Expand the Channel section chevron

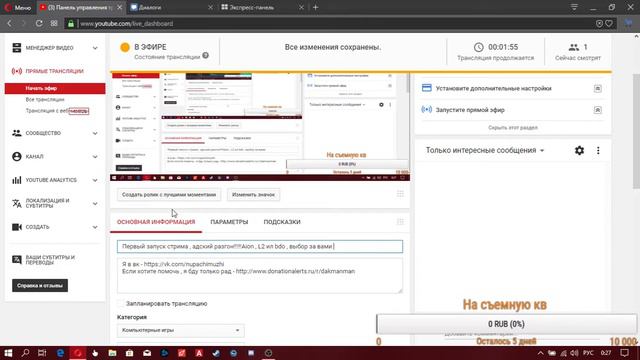click(x=95, y=157)
